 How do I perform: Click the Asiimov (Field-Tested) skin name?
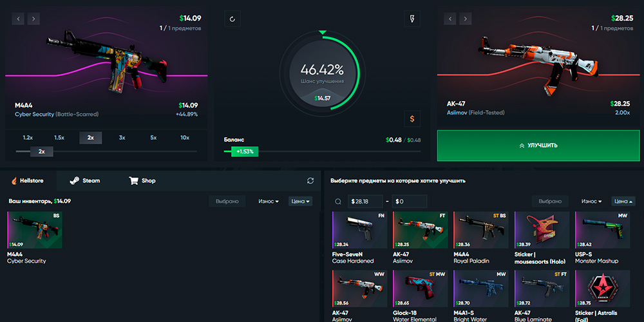pos(476,113)
